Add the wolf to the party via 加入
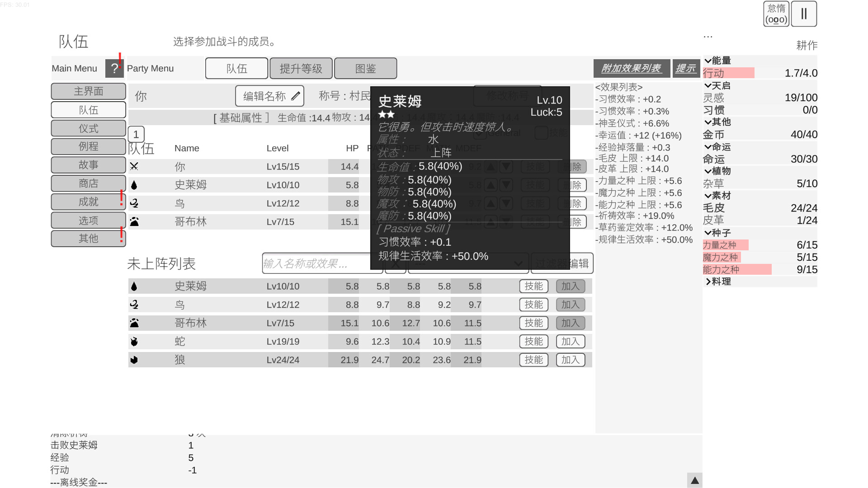868x488 pixels. coord(571,360)
